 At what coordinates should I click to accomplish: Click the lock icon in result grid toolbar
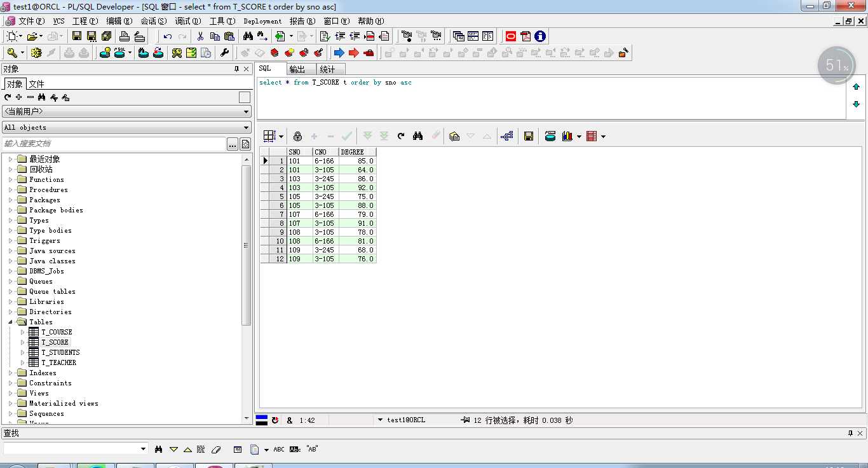[297, 136]
